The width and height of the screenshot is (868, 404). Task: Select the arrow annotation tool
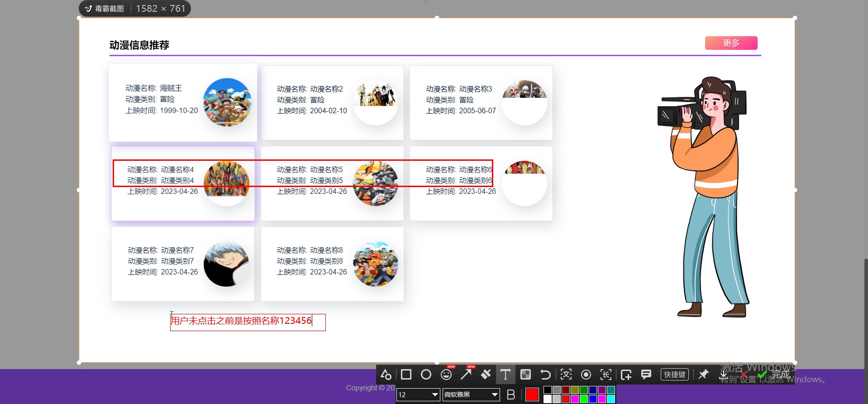click(x=466, y=375)
